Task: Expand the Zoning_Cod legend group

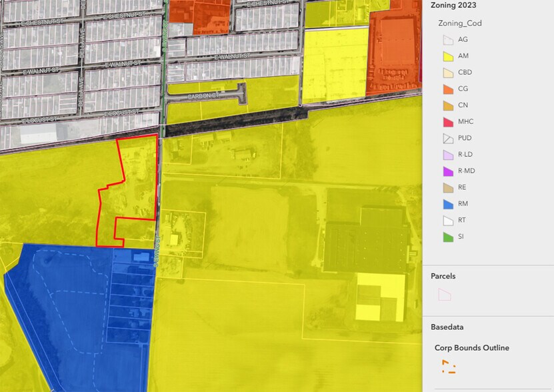Action: [x=460, y=23]
